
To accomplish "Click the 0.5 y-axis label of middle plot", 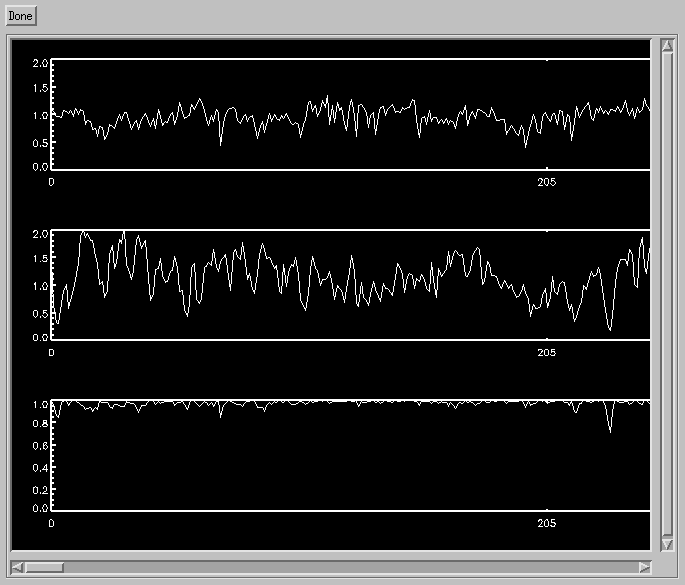I will point(40,312).
